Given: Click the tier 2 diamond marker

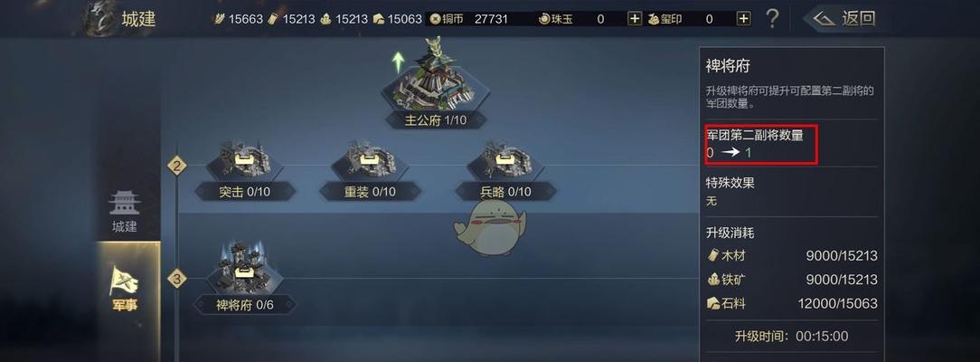Looking at the screenshot, I should point(177,166).
